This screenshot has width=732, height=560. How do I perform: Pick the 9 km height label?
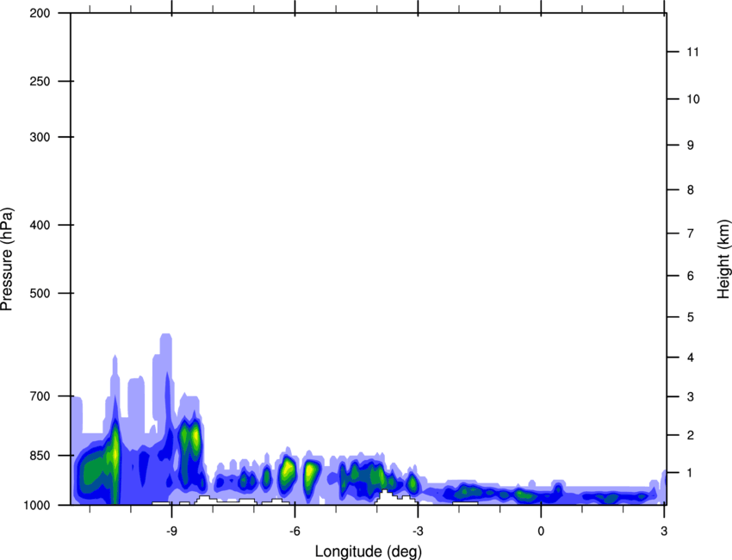tap(691, 146)
